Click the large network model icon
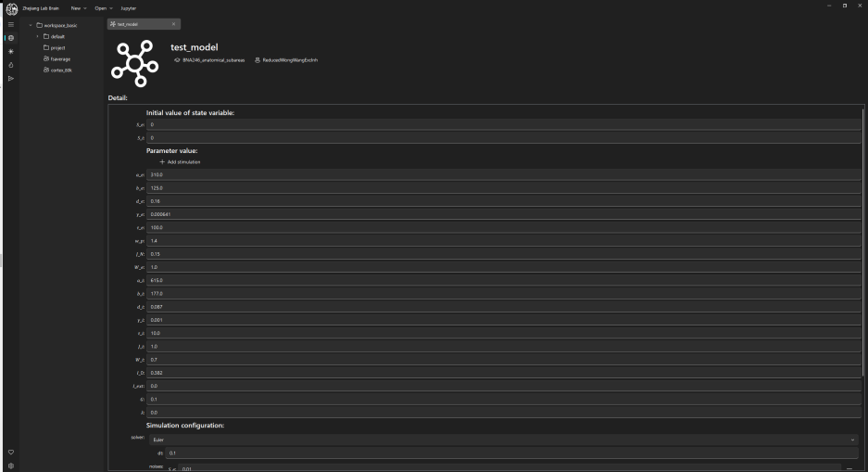This screenshot has width=868, height=472. 134,63
